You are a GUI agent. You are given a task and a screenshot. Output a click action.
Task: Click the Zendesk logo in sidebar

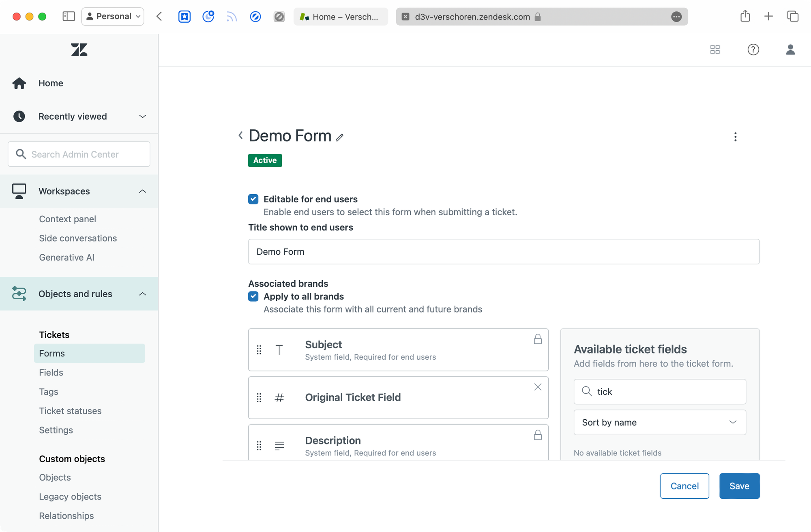pyautogui.click(x=79, y=50)
